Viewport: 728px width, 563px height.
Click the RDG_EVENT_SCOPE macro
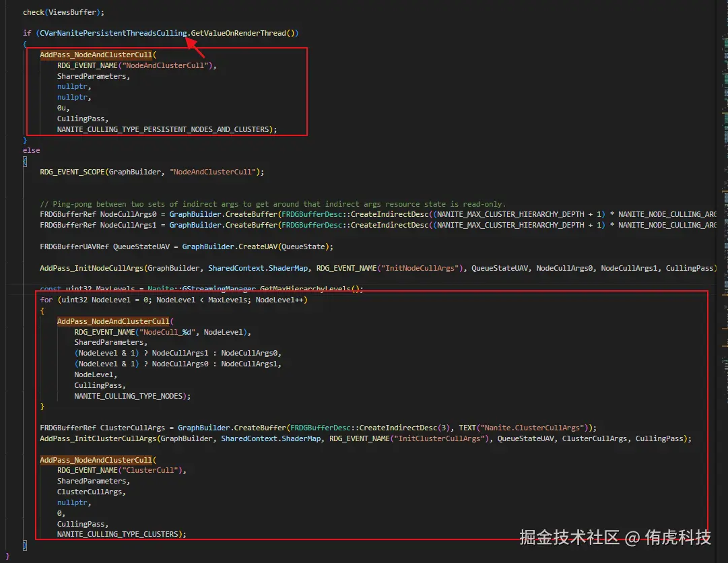[72, 172]
